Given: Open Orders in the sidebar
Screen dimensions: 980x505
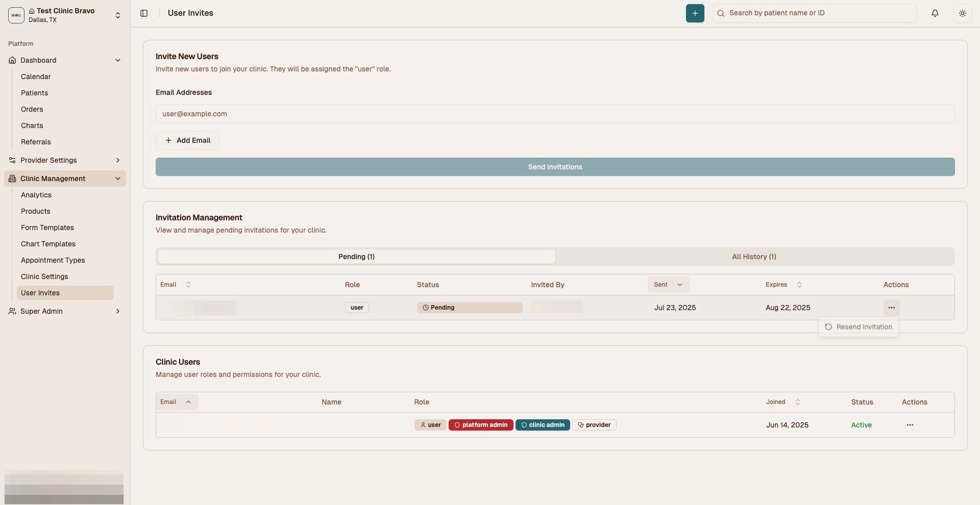Looking at the screenshot, I should click(32, 109).
